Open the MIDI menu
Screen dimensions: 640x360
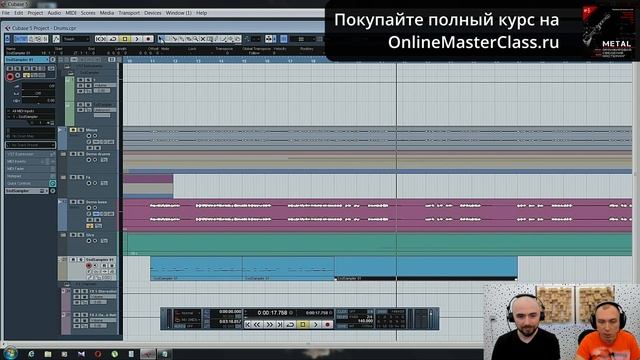click(71, 13)
